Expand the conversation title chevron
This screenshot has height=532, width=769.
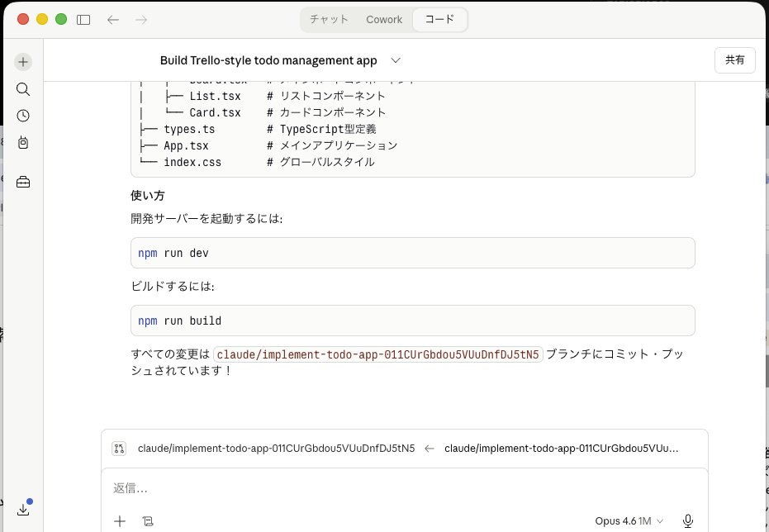pos(396,60)
